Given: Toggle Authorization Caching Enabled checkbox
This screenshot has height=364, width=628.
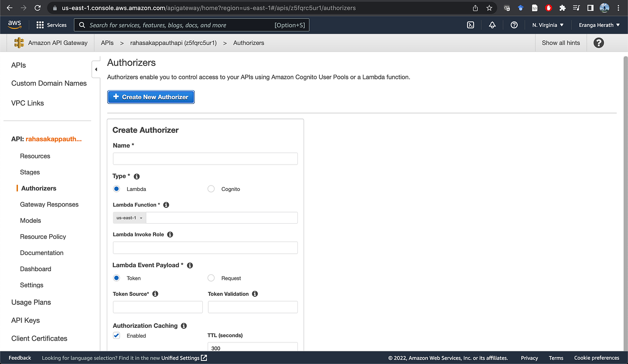Looking at the screenshot, I should point(117,335).
